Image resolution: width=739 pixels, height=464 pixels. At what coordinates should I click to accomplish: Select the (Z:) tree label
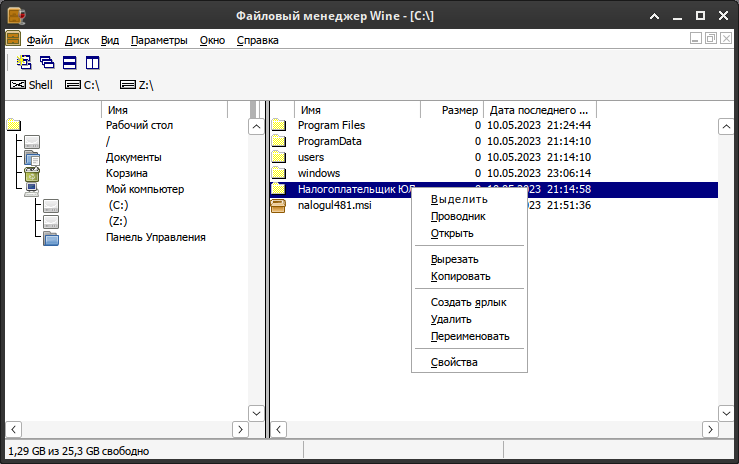[118, 221]
